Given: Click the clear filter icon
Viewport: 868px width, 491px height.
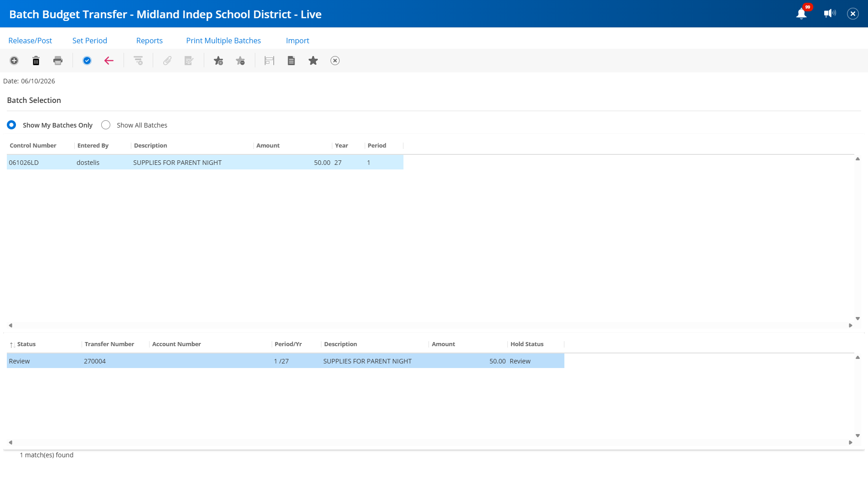Looking at the screenshot, I should coord(138,61).
